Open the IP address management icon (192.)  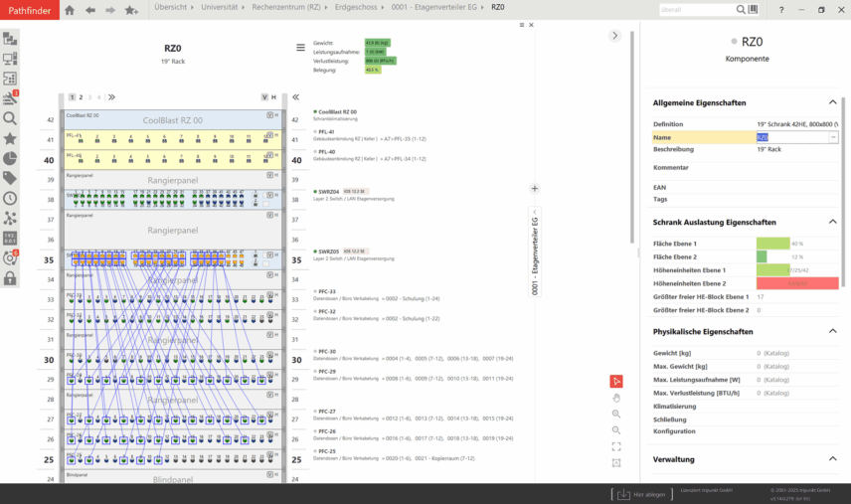(x=10, y=238)
